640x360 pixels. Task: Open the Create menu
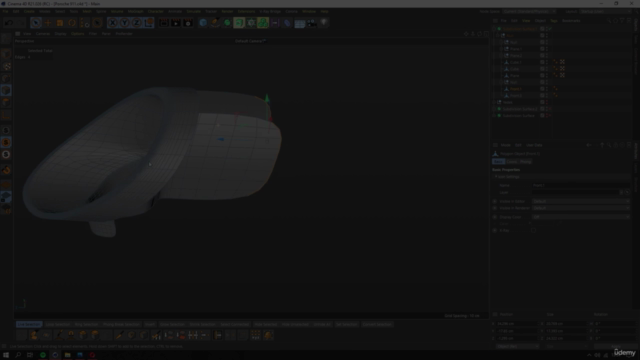click(29, 11)
